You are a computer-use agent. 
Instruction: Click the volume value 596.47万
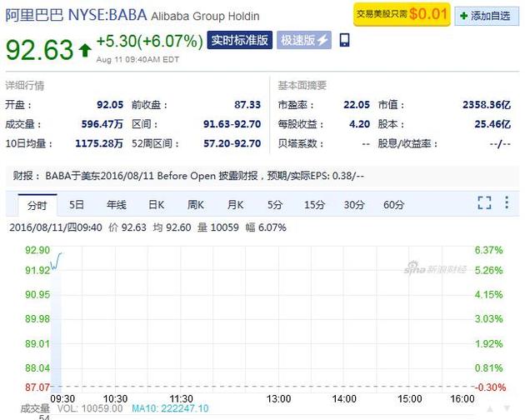click(x=102, y=124)
